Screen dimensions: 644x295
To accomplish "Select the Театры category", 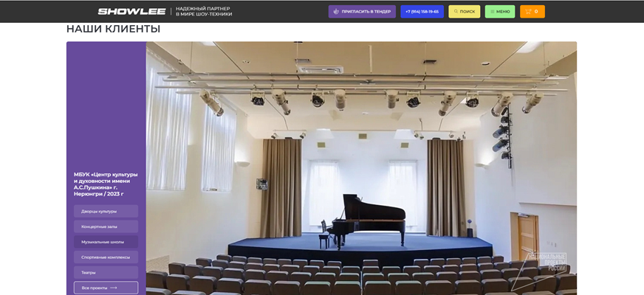I will point(106,272).
